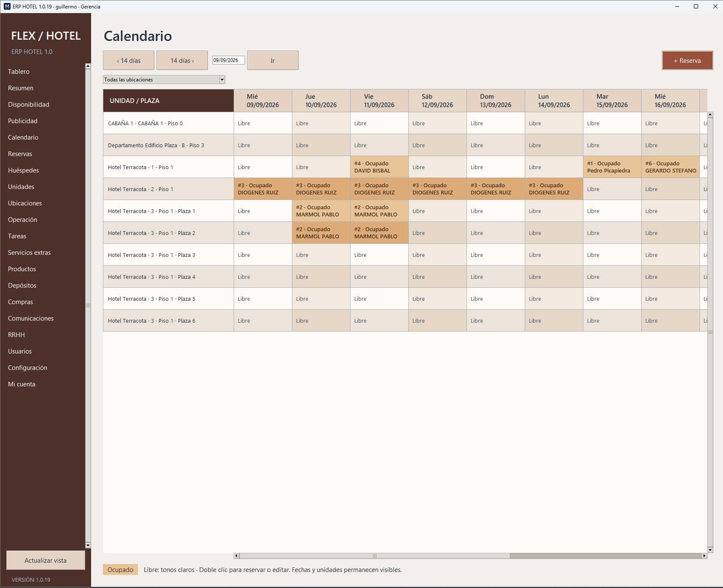Click horizontal scrollbar left arrow
The image size is (723, 588).
237,556
